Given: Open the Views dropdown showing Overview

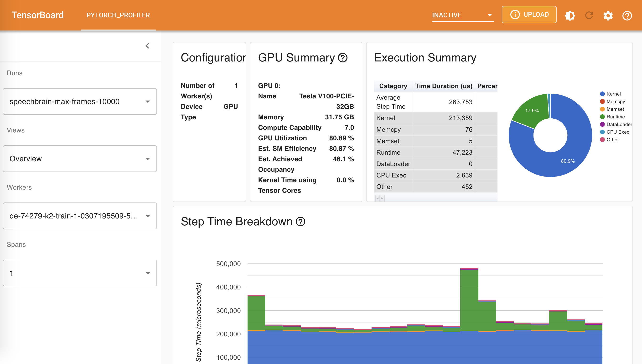Looking at the screenshot, I should (x=80, y=159).
